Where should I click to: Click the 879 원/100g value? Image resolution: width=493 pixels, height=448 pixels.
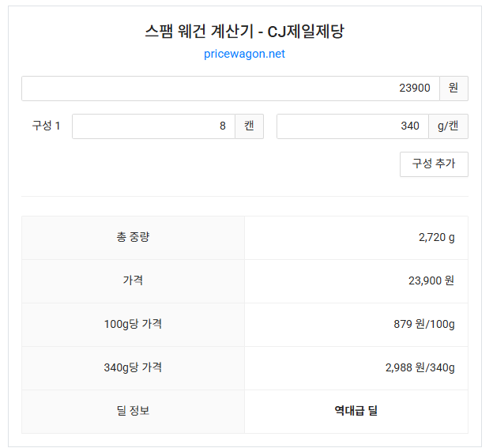tap(424, 324)
